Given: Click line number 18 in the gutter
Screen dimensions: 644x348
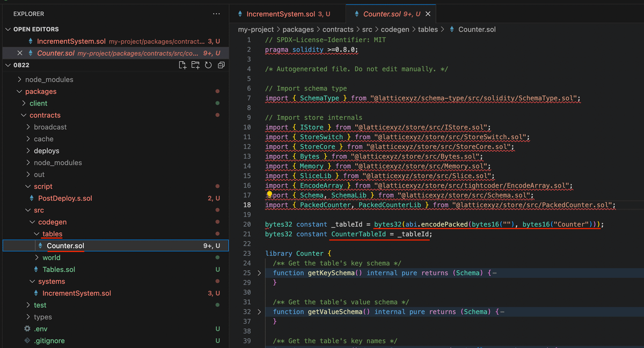Looking at the screenshot, I should tap(247, 205).
